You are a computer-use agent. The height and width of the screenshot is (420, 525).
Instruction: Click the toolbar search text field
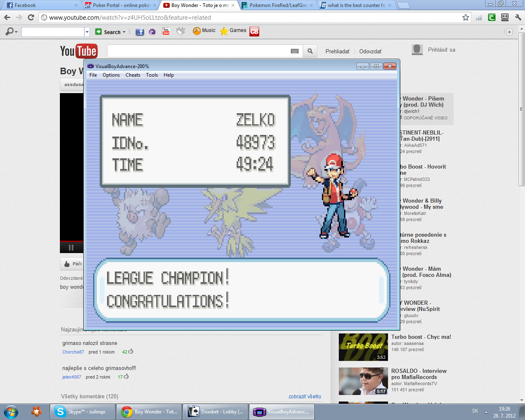52,32
